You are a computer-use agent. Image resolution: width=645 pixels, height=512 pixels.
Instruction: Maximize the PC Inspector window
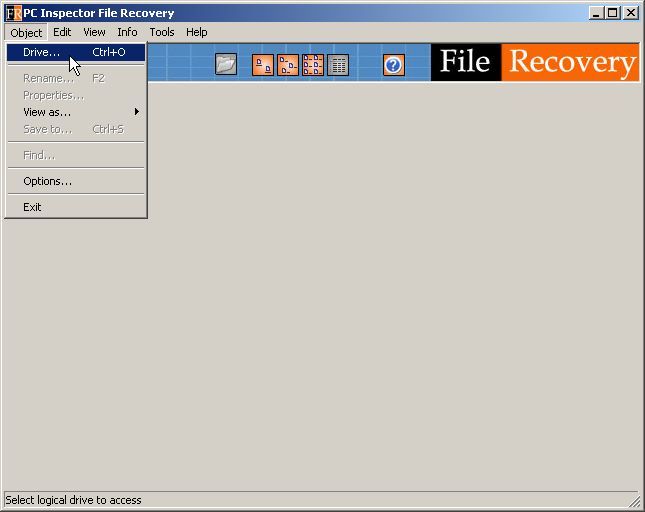click(613, 13)
